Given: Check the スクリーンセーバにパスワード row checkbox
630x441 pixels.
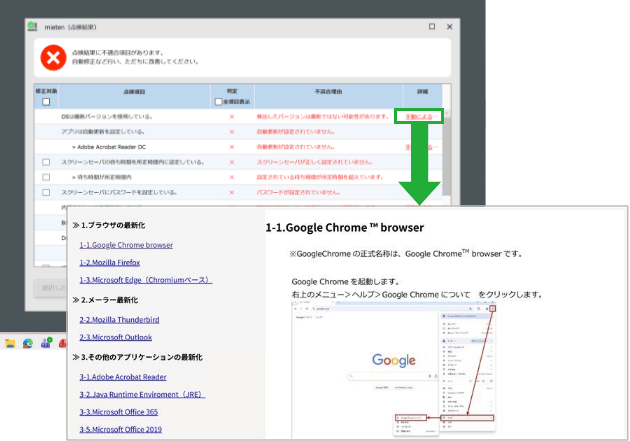Looking at the screenshot, I should 46,192.
